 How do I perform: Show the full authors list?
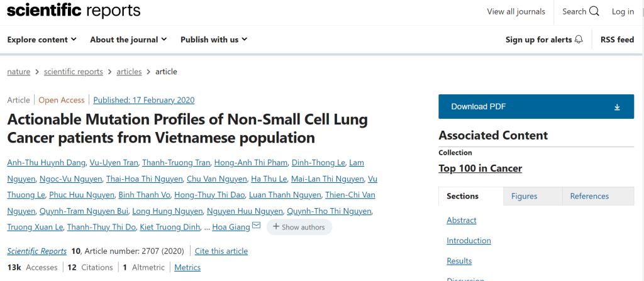[x=299, y=227]
